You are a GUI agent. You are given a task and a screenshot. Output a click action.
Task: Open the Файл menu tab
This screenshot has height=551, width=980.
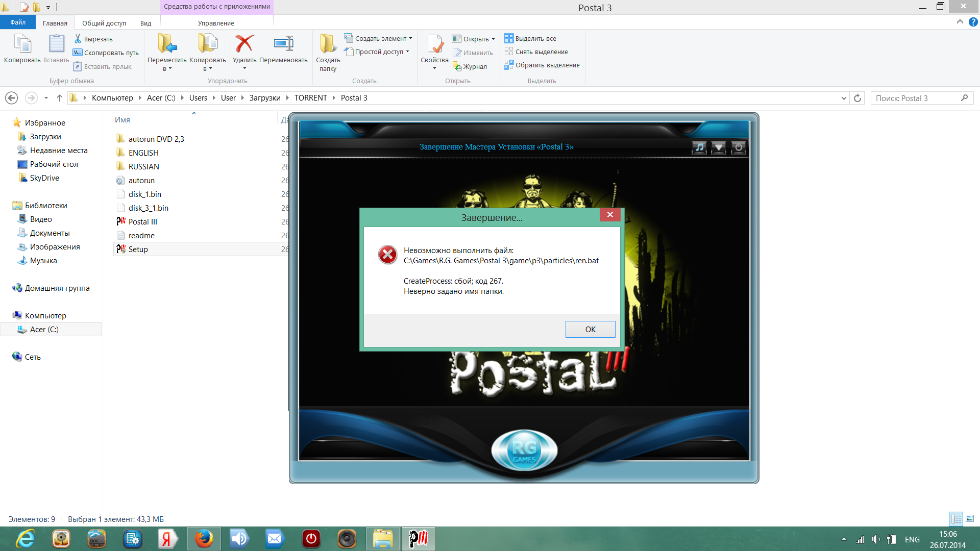(x=18, y=22)
